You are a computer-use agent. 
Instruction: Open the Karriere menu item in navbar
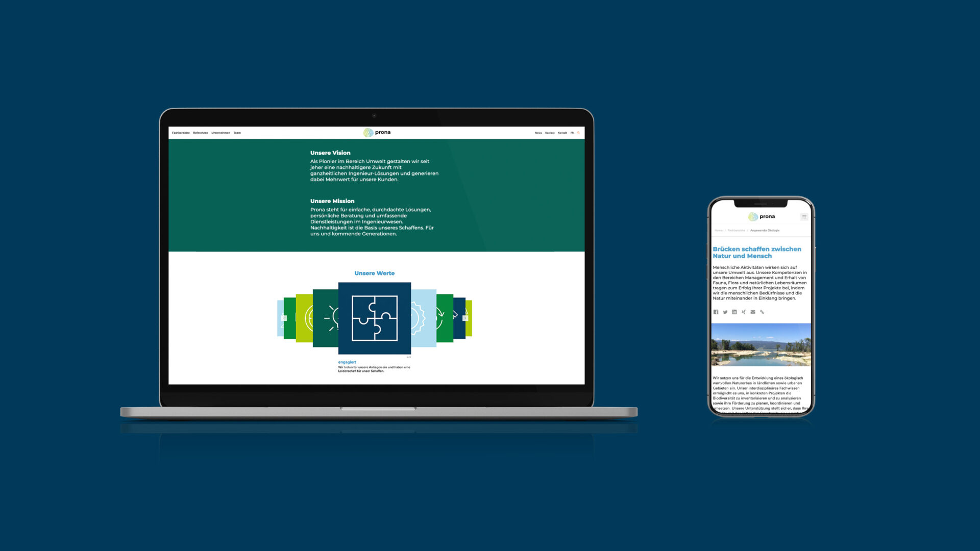[x=549, y=133]
